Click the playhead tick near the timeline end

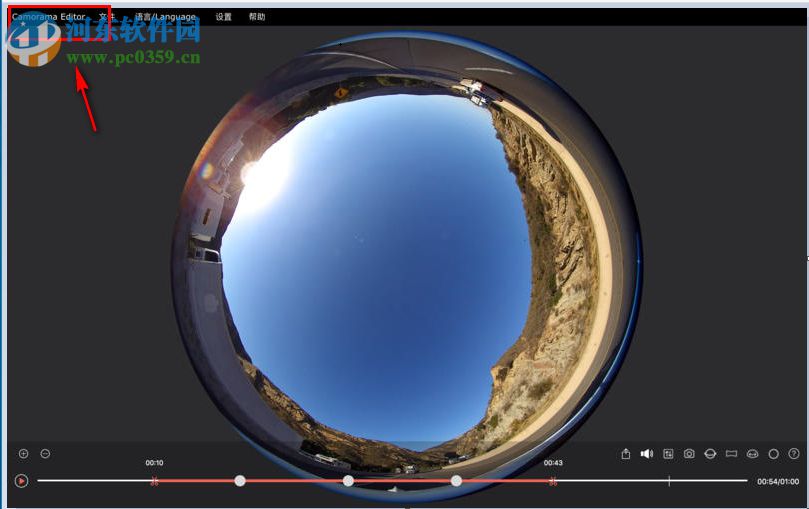tap(669, 481)
